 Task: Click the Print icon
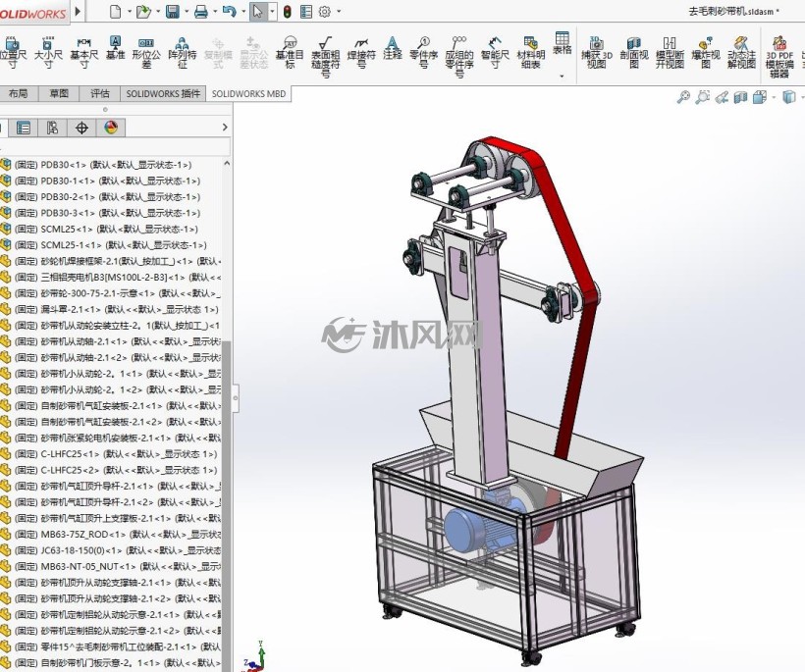click(200, 12)
